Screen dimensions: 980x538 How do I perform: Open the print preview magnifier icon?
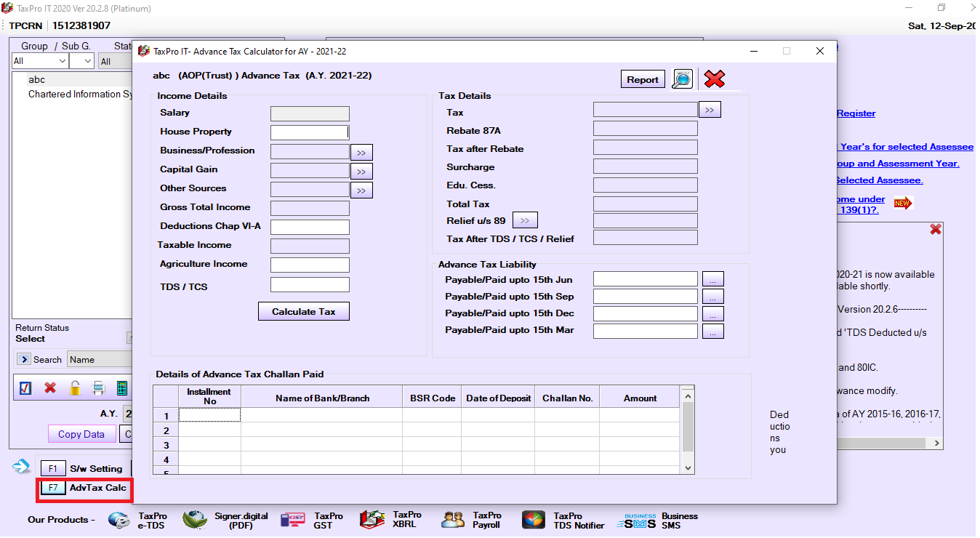(682, 79)
